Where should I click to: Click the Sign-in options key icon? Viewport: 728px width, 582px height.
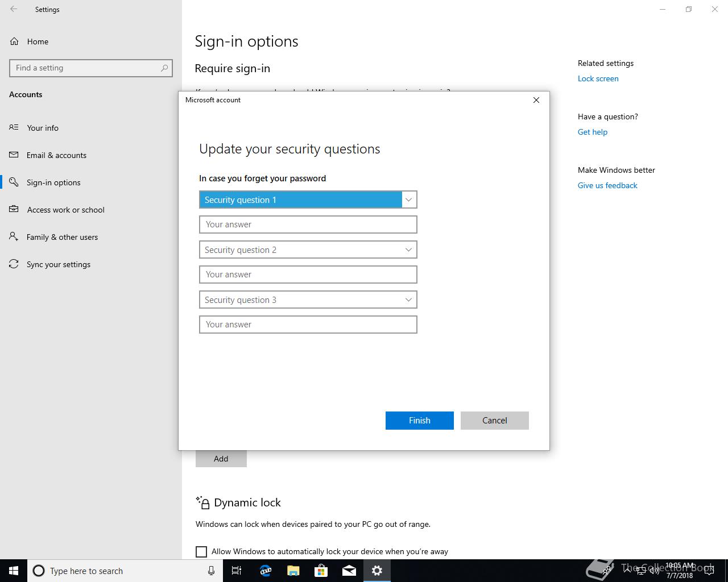14,182
